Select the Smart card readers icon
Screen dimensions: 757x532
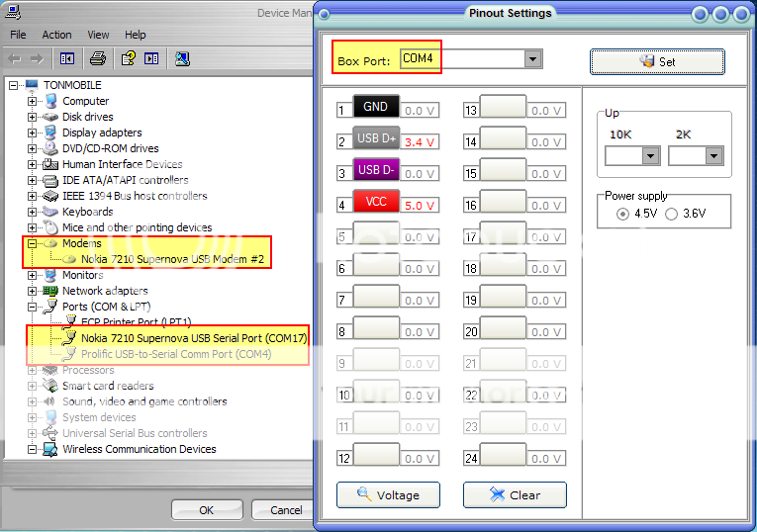click(50, 386)
